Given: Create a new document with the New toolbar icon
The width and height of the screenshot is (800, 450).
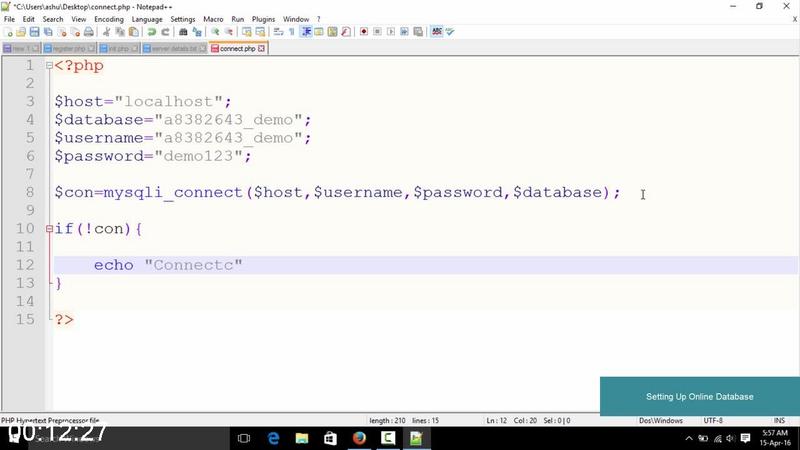Looking at the screenshot, I should (x=8, y=32).
